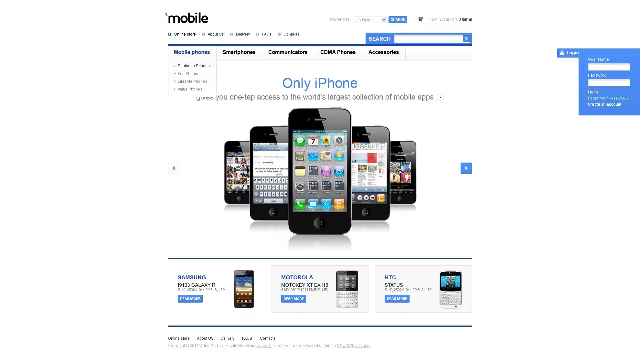Click the shopping cart icon
The image size is (640, 364).
tap(420, 19)
